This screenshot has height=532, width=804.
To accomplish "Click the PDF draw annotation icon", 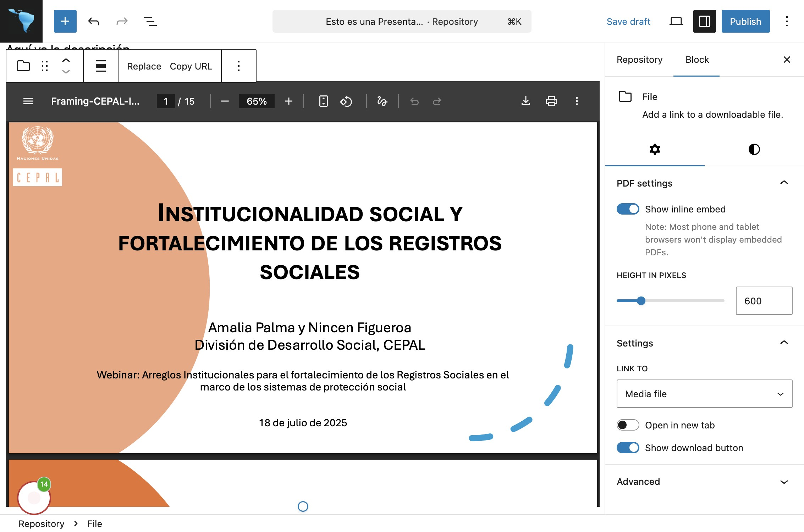I will 382,101.
